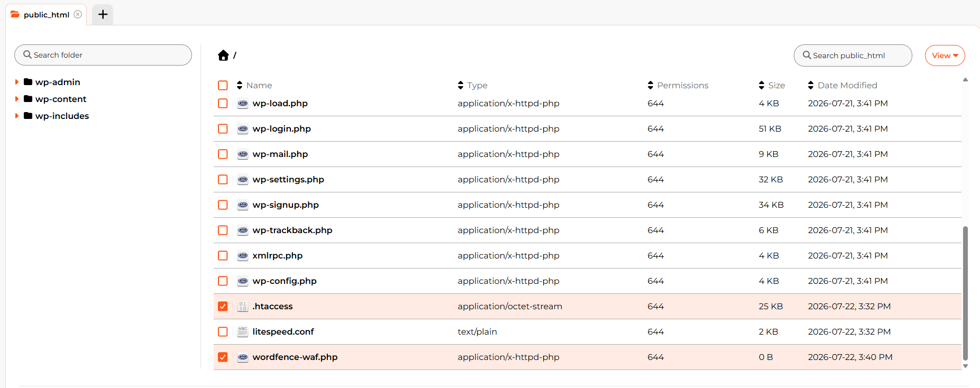Expand the wp-includes tree arrow

17,116
